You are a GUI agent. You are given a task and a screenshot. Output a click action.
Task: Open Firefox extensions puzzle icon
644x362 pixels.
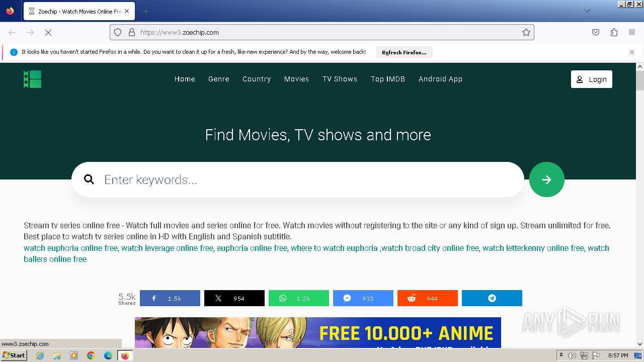pyautogui.click(x=614, y=32)
